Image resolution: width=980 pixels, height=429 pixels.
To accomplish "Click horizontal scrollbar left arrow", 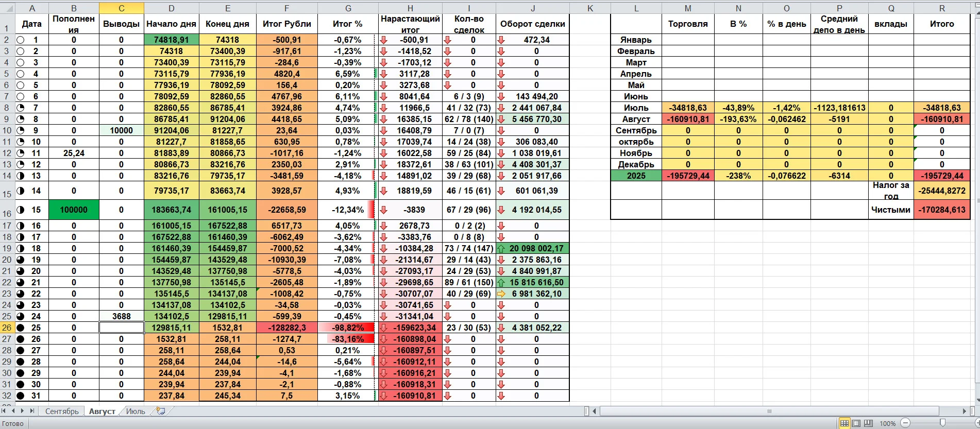I will tap(595, 411).
